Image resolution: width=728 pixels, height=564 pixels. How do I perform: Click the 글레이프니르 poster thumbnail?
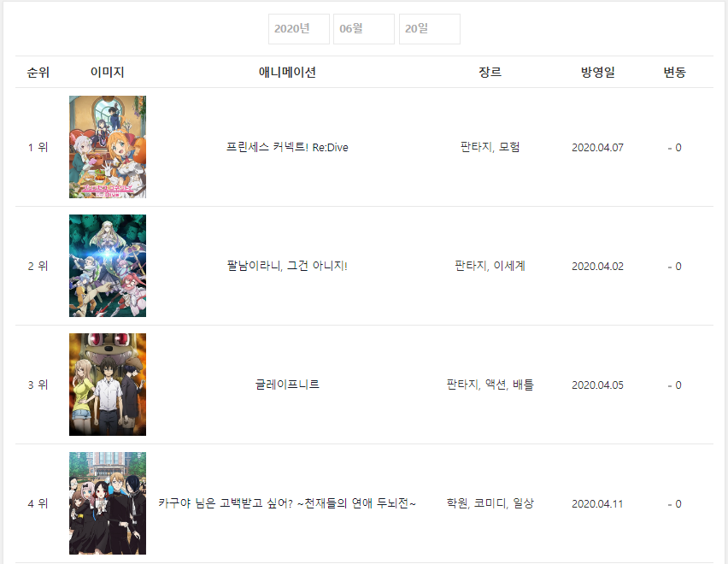pyautogui.click(x=108, y=385)
